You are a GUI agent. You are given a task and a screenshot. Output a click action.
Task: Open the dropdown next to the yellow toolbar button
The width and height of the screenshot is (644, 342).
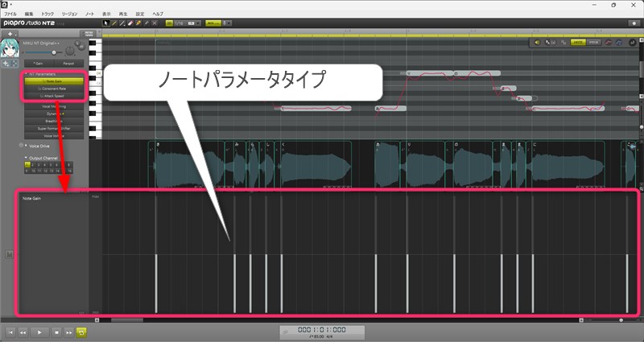pyautogui.click(x=227, y=23)
